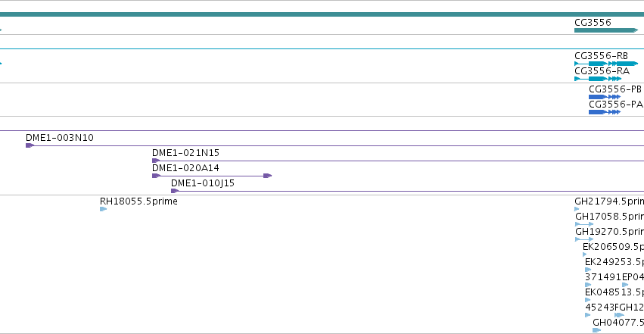This screenshot has height=334, width=644.
Task: Click the CG3556-RA transcript exon glyph
Action: 598,79
